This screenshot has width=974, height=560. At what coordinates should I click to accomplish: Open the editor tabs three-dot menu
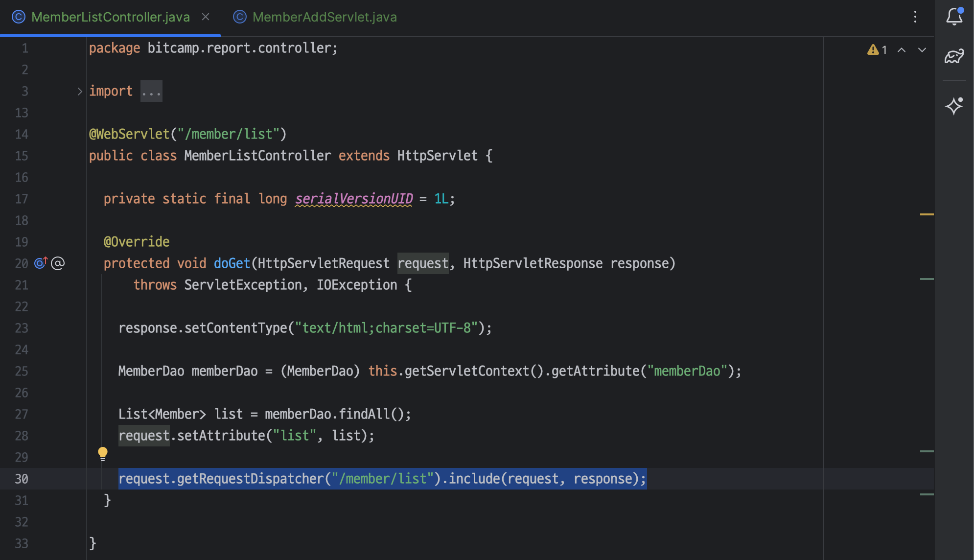click(x=915, y=17)
